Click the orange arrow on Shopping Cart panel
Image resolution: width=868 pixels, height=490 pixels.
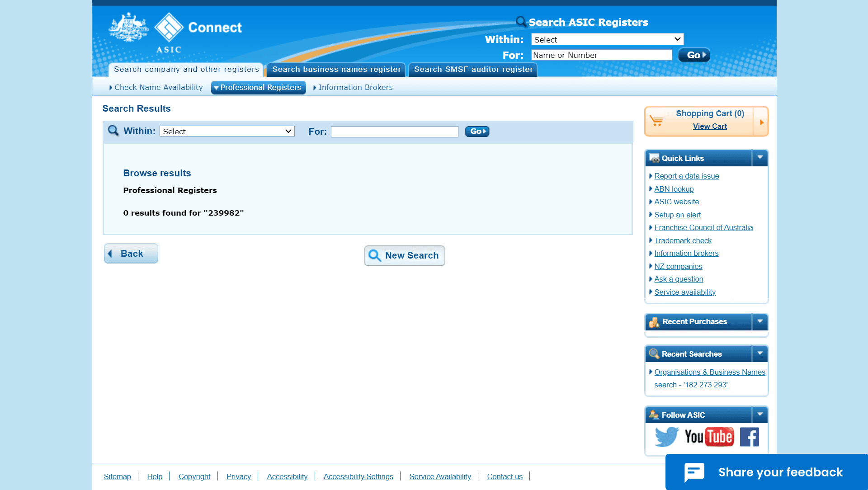click(762, 122)
